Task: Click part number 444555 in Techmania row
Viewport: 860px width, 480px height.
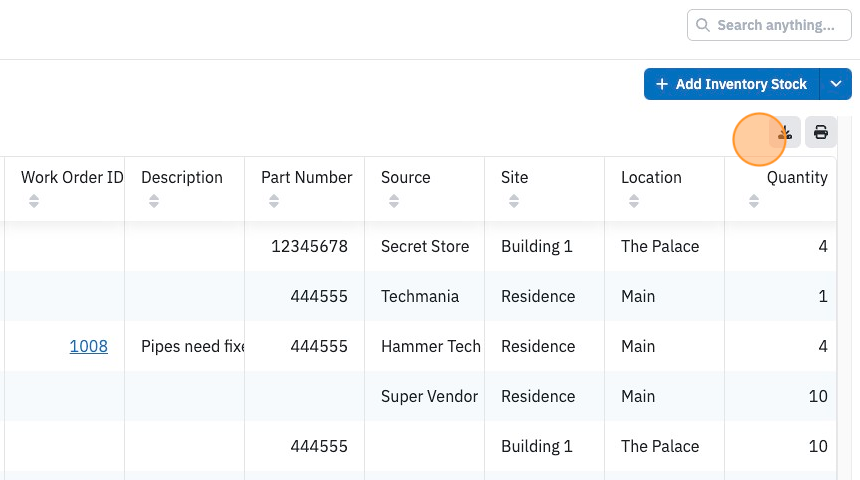Action: click(x=304, y=296)
